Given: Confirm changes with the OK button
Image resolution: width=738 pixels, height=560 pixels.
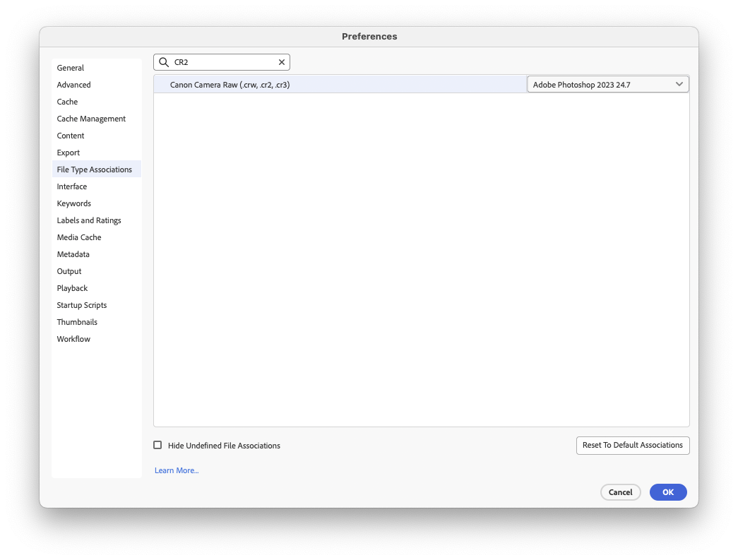Looking at the screenshot, I should tap(667, 492).
